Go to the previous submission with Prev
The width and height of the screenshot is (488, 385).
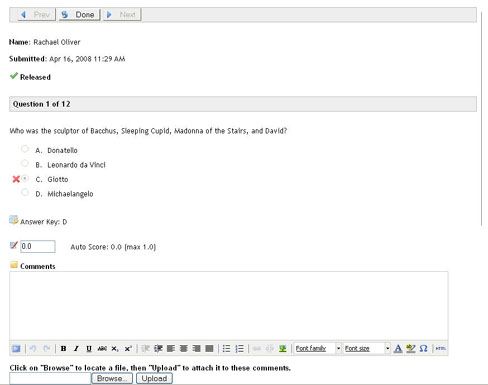click(x=36, y=15)
